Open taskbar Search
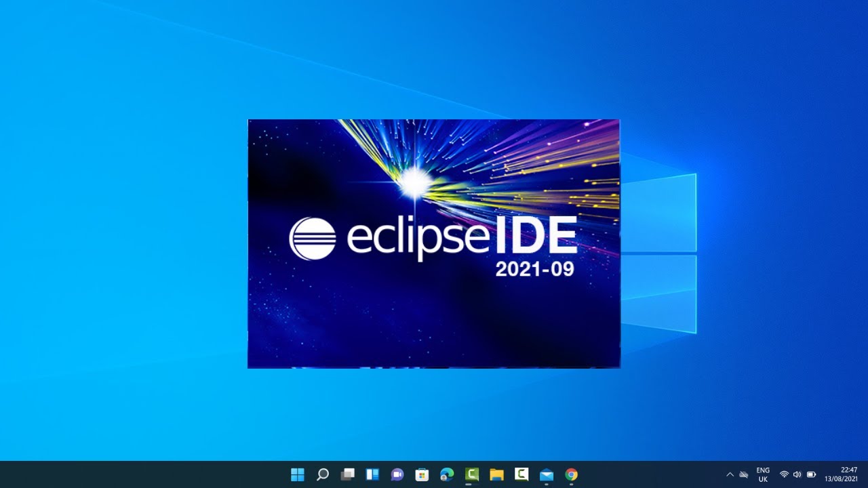The width and height of the screenshot is (868, 488). click(x=323, y=474)
